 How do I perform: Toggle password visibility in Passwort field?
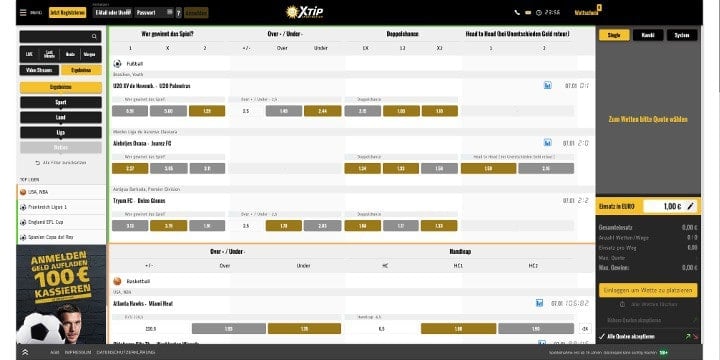(169, 12)
